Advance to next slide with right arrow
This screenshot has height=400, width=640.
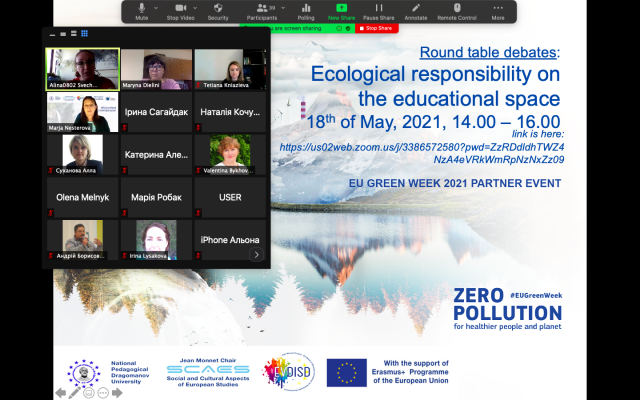[x=117, y=393]
